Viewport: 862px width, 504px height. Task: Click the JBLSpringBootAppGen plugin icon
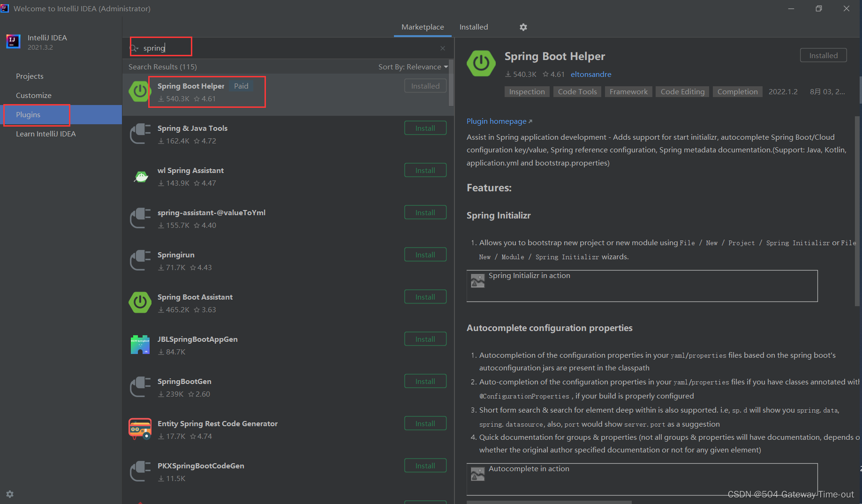tap(140, 345)
